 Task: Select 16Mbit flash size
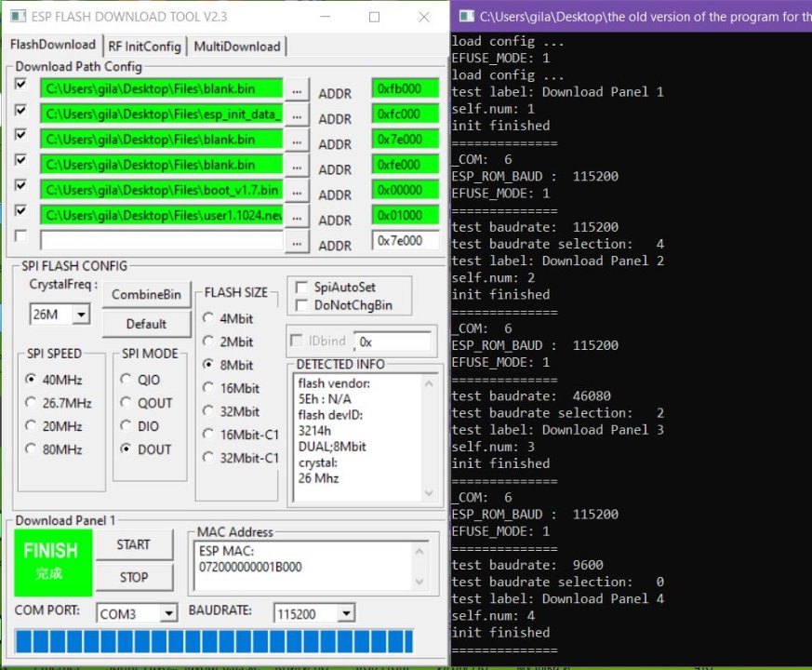(x=231, y=389)
